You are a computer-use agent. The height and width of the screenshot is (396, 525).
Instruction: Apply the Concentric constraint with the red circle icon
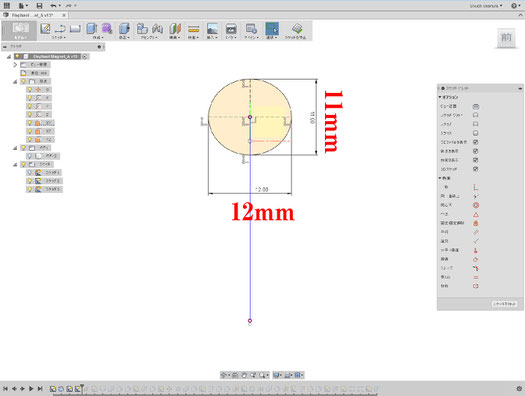coord(476,205)
